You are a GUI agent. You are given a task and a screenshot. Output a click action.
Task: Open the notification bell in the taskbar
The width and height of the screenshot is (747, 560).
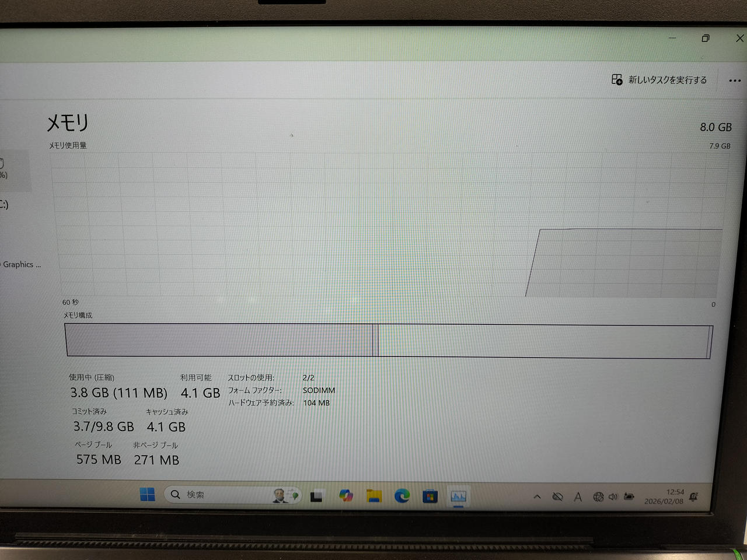point(693,497)
